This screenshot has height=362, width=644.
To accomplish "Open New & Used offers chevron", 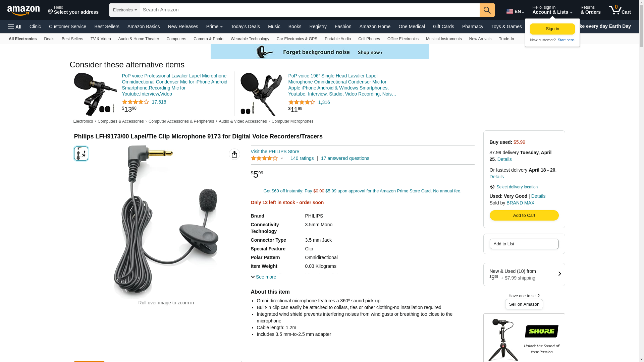I will (x=559, y=274).
